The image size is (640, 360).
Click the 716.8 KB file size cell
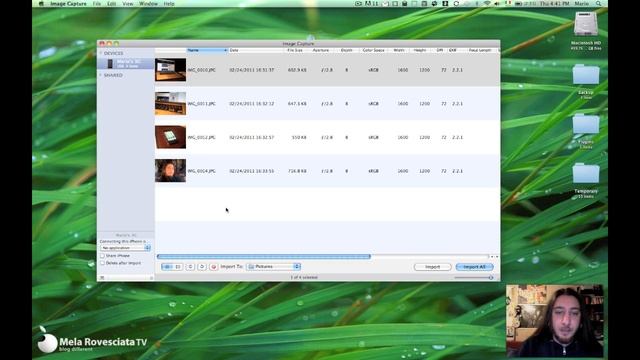(x=297, y=171)
